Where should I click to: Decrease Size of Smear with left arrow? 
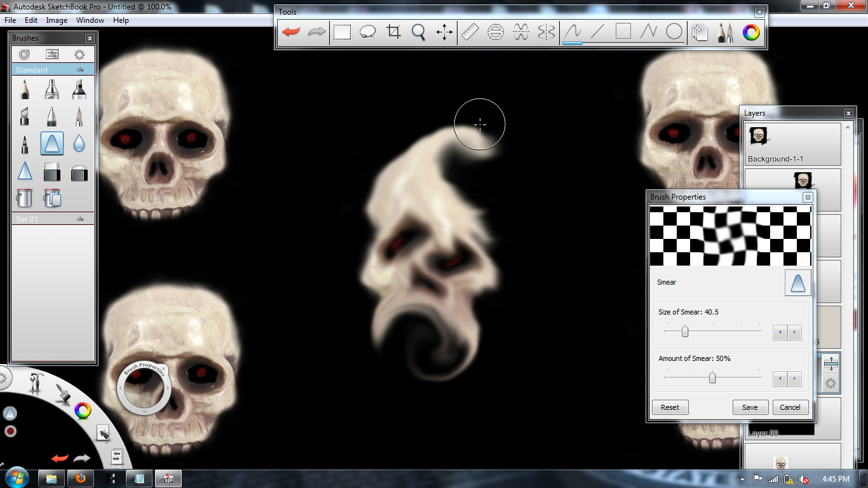[780, 332]
